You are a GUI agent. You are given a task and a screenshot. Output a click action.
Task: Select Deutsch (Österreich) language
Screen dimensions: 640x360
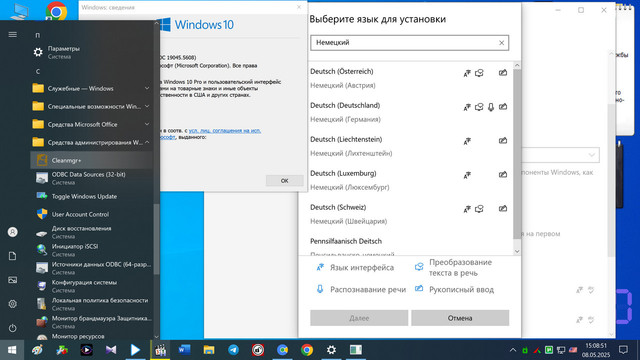pos(409,78)
